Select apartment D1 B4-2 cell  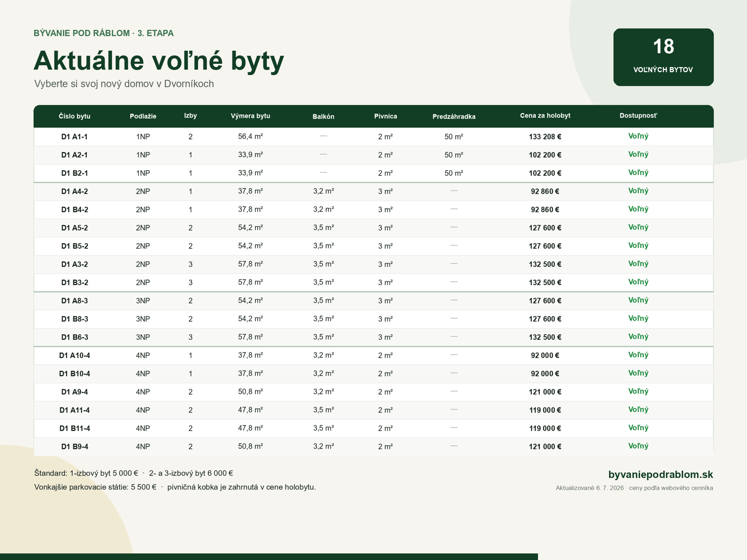75,210
